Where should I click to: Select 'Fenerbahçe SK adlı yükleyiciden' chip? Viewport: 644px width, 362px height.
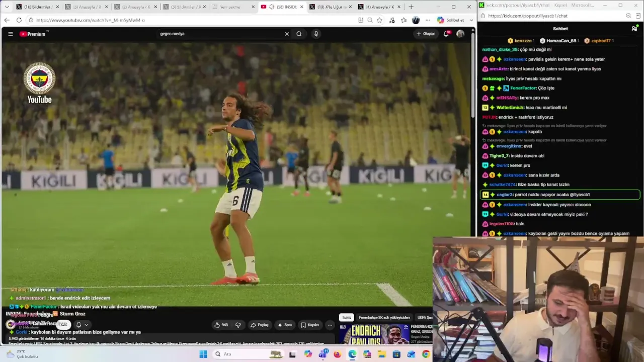(384, 317)
